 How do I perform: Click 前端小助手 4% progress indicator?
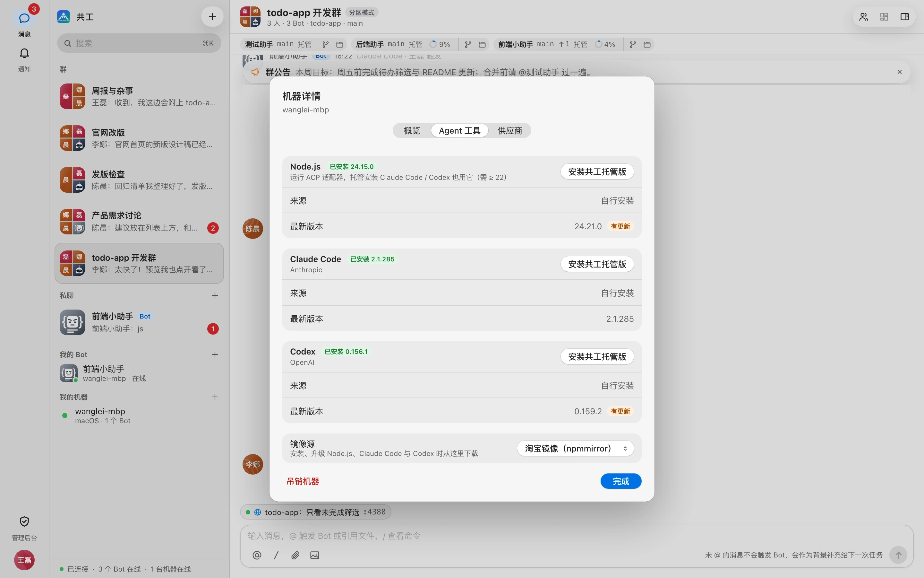605,44
